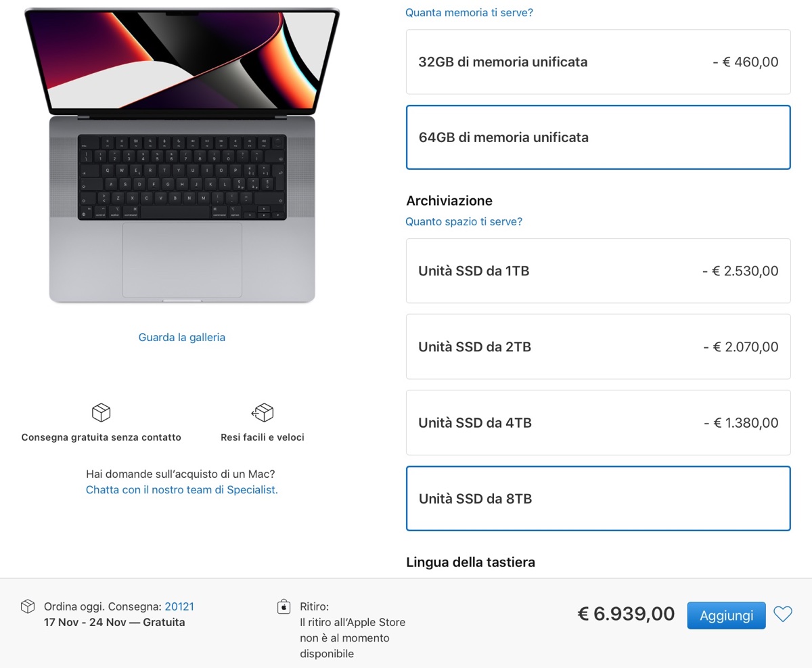Image resolution: width=812 pixels, height=668 pixels.
Task: Chat with the Specialist team link
Action: pyautogui.click(x=181, y=489)
